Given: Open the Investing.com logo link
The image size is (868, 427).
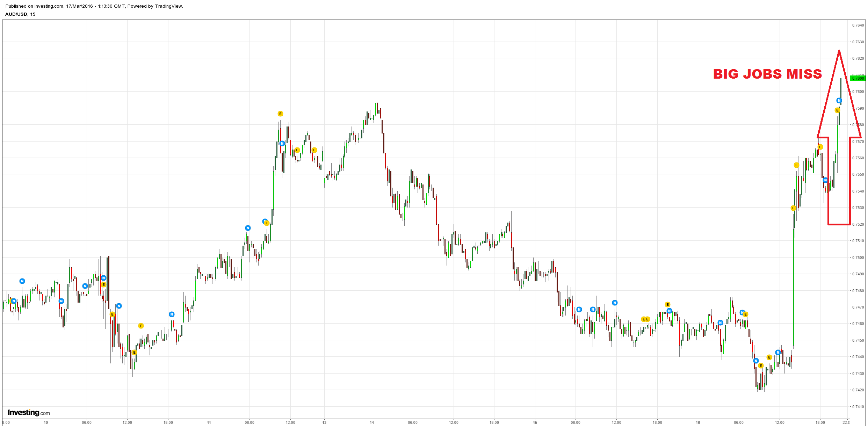Looking at the screenshot, I should 29,412.
